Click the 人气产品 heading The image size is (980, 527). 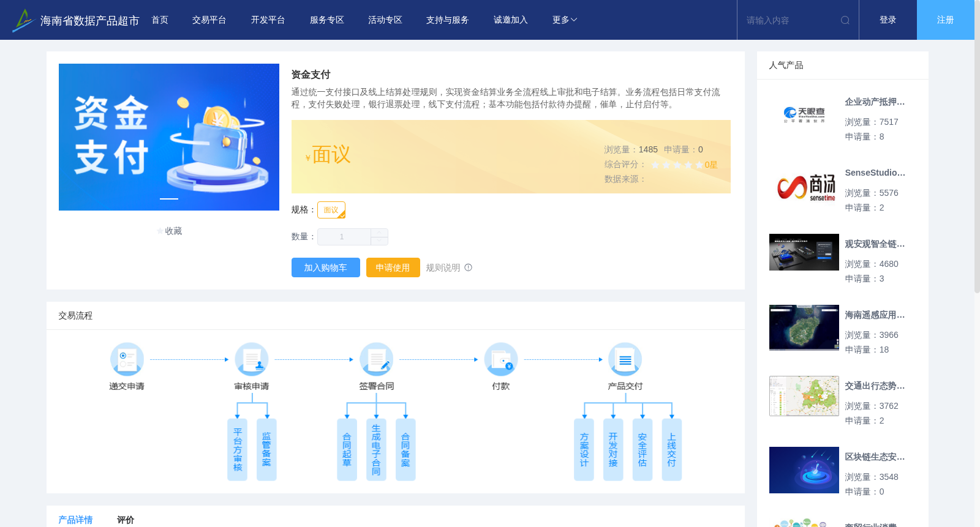point(786,65)
